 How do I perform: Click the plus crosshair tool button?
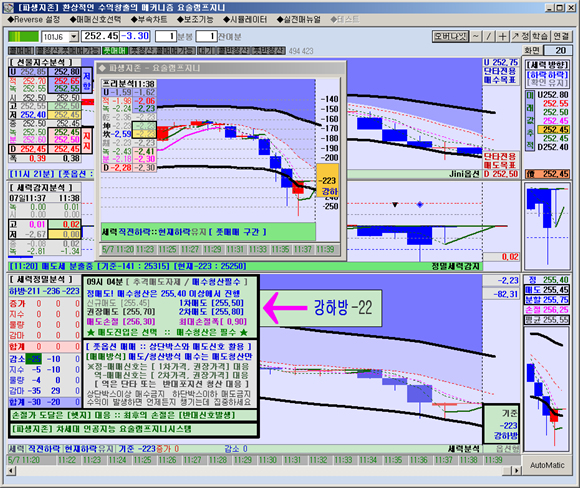point(502,36)
